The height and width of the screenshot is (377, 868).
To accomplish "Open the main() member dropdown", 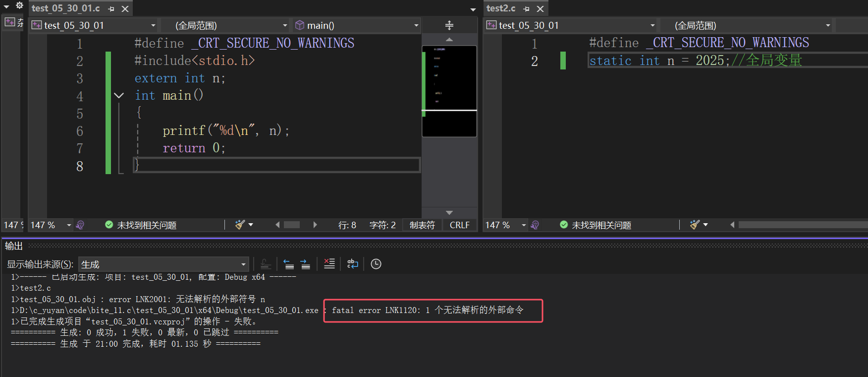I will [x=357, y=25].
